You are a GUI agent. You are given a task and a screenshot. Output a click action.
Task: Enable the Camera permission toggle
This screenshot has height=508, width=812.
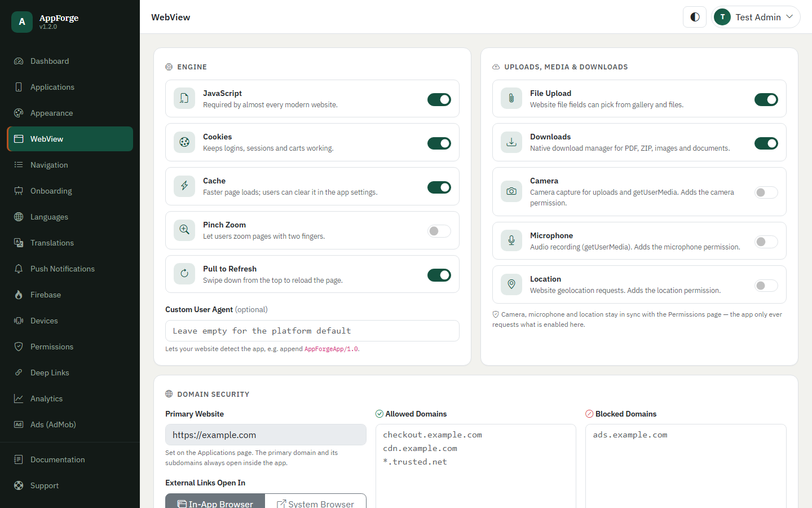click(x=766, y=192)
